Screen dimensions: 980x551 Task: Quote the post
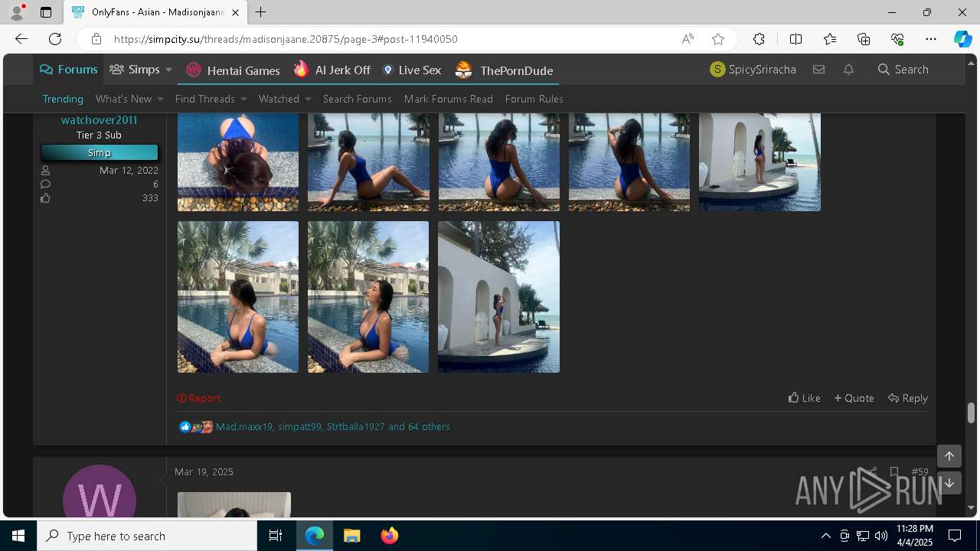pos(854,398)
